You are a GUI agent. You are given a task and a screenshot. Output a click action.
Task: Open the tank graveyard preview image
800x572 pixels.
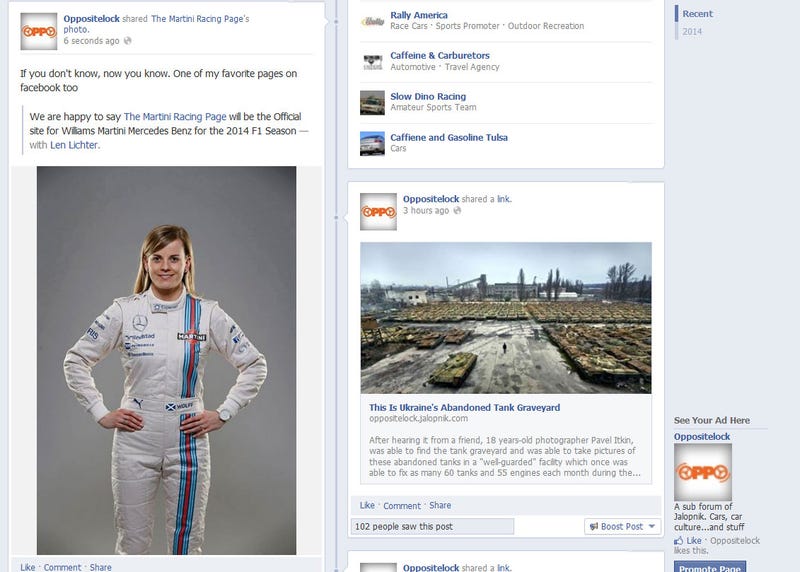tap(506, 318)
